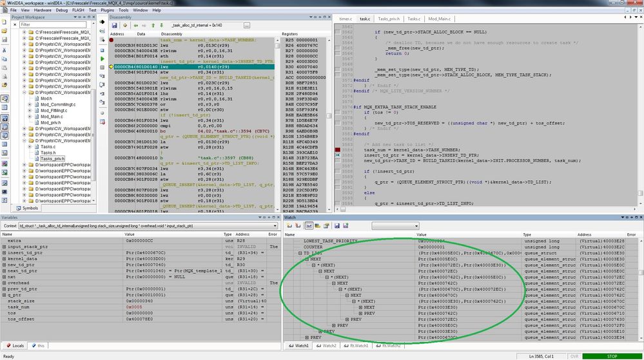The width and height of the screenshot is (644, 360).
Task: Open the Symbols tab in Project Workspace
Action: pos(27,208)
